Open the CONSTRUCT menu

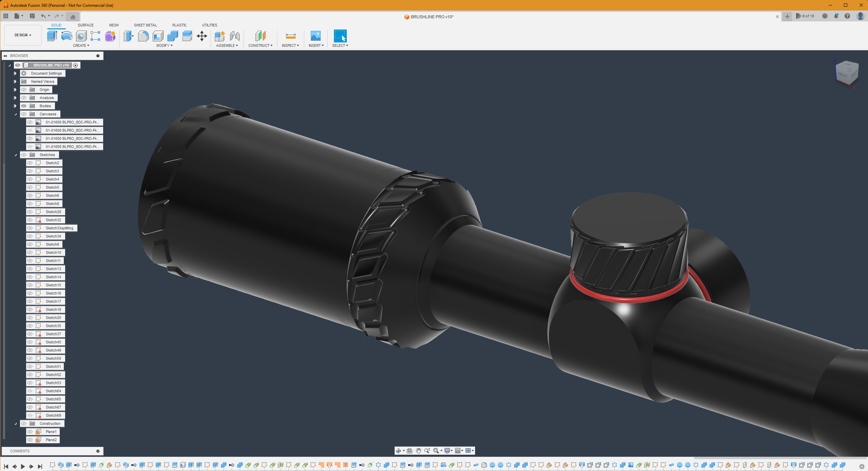260,45
